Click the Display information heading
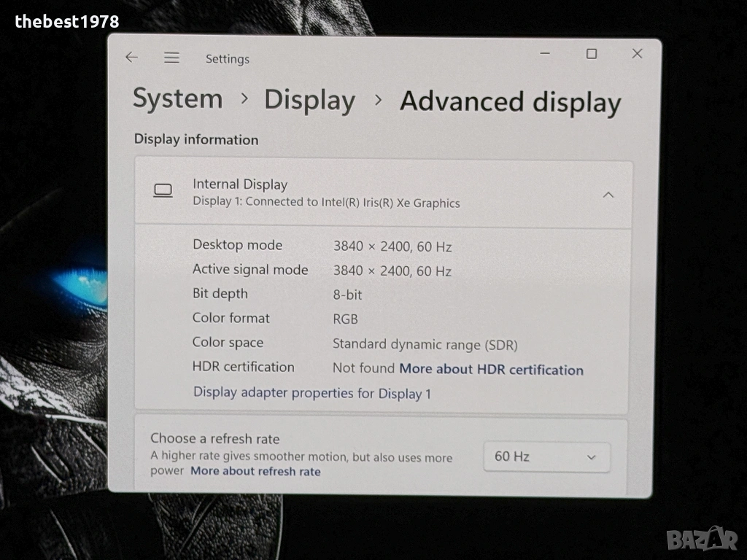The image size is (747, 560). tap(196, 139)
